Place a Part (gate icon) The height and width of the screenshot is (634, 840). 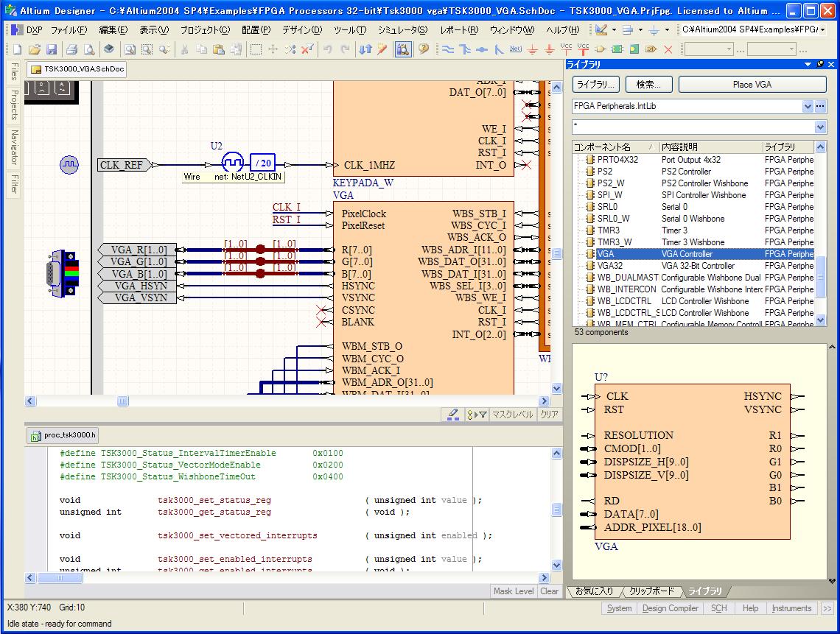601,50
